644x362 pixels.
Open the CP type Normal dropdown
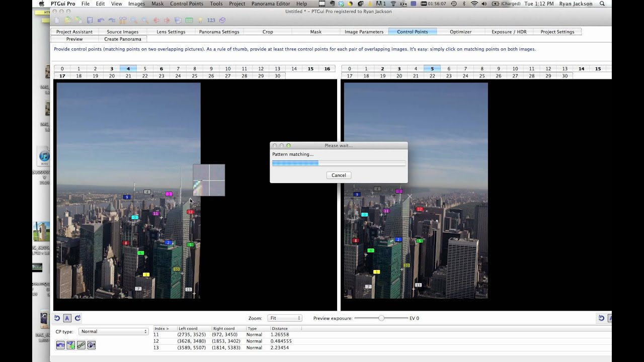[x=114, y=331]
